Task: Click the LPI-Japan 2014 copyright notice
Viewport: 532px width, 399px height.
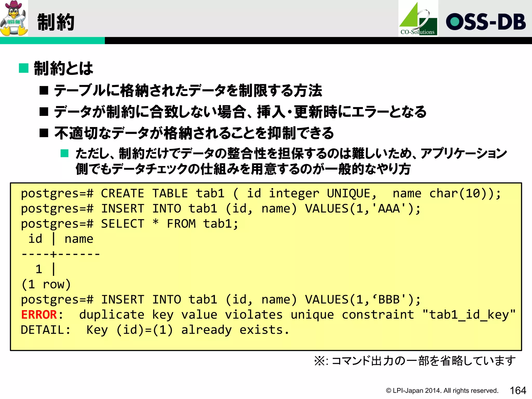Action: click(442, 391)
